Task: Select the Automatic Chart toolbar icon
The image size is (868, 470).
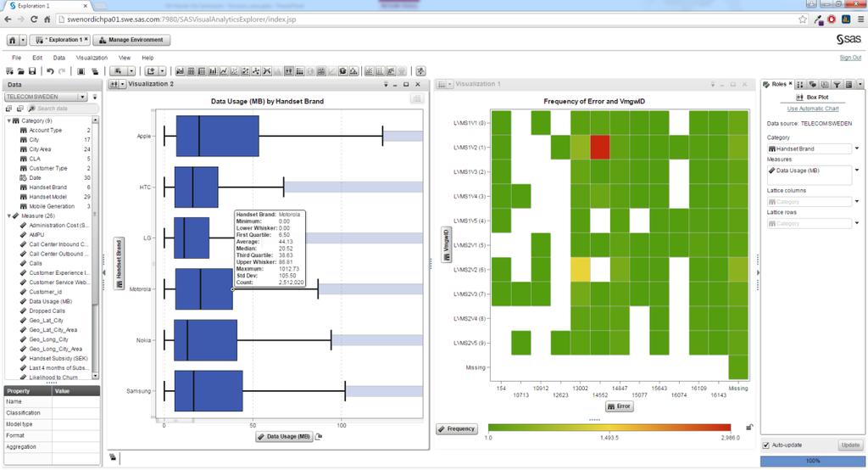Action: pos(181,71)
